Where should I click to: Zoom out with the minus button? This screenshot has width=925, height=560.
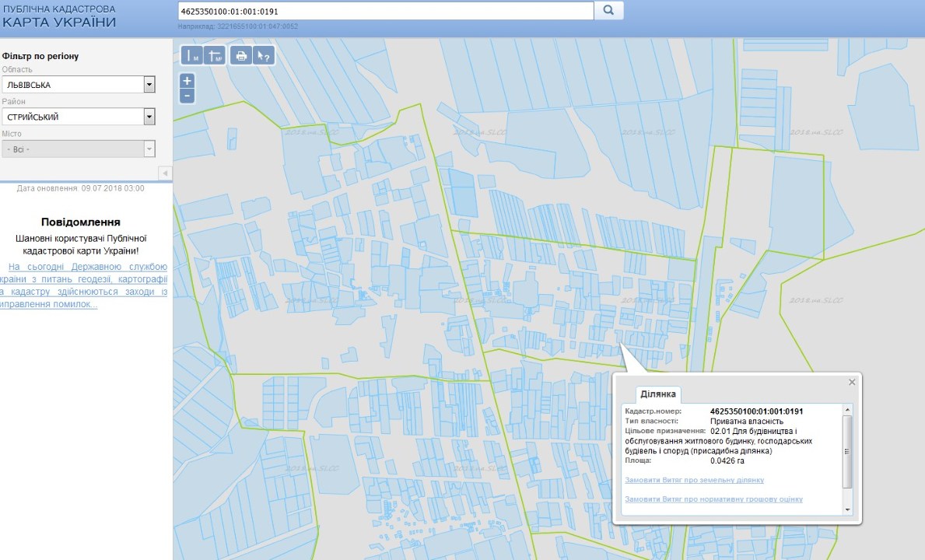(x=187, y=96)
